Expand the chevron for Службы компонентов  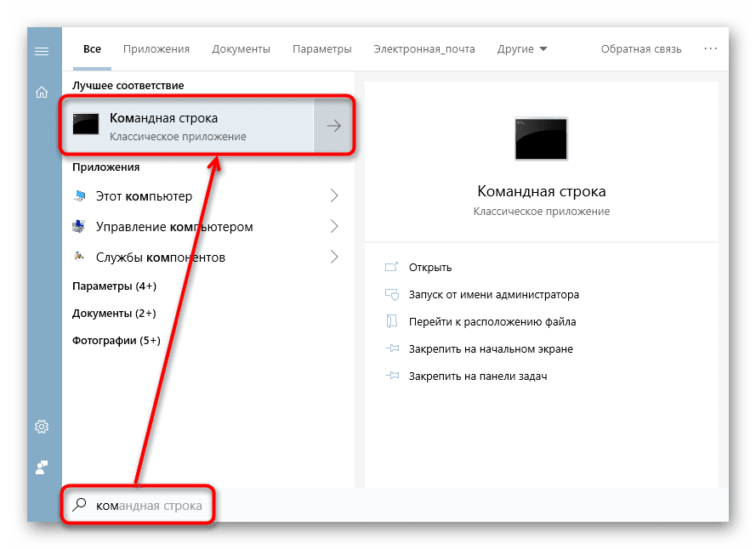tap(334, 257)
